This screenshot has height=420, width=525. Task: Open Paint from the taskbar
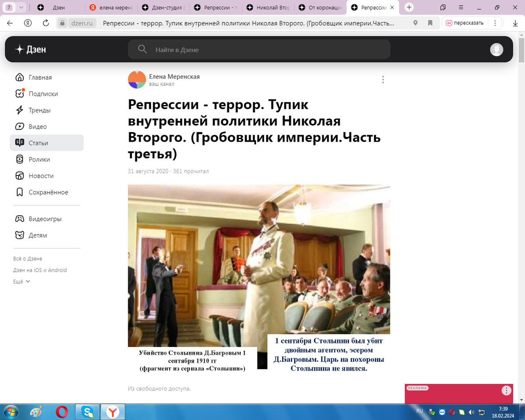tap(36, 412)
